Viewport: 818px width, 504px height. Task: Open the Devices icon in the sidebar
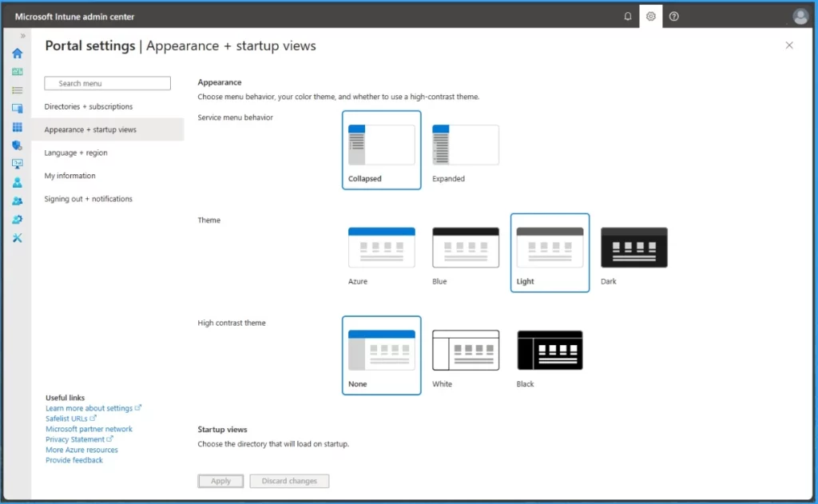point(18,109)
